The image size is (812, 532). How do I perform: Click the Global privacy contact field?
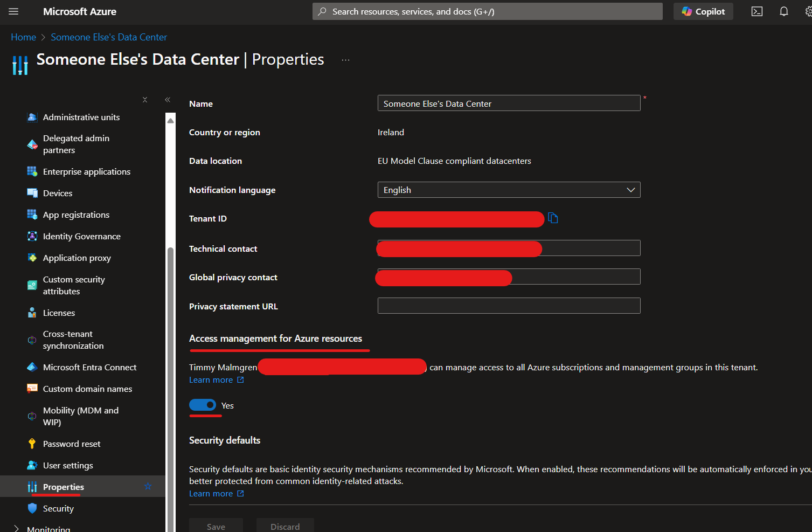509,277
